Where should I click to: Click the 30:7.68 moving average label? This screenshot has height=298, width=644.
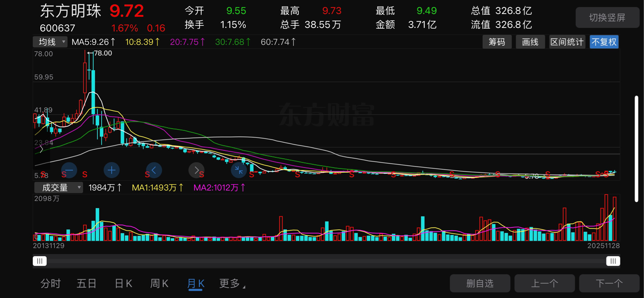click(232, 42)
